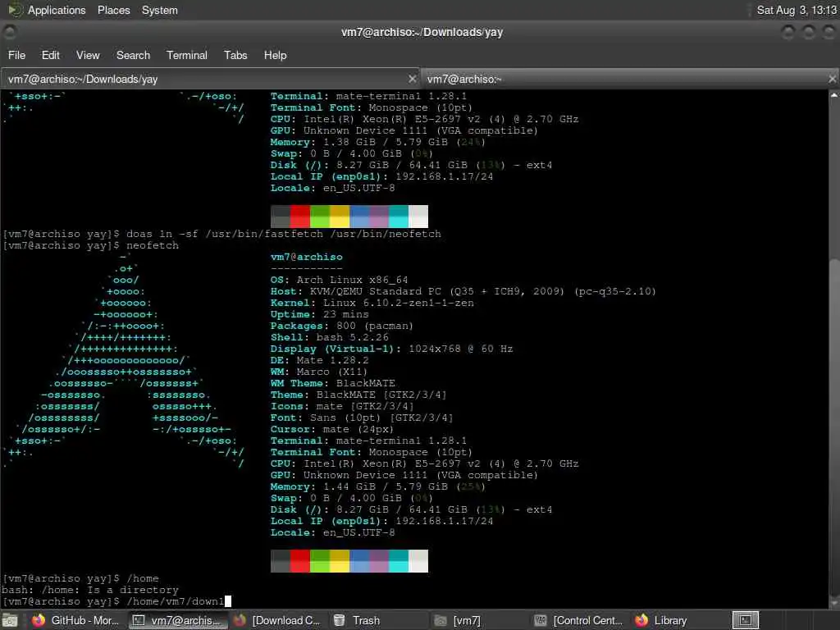This screenshot has width=840, height=630.
Task: Click the show desktop icon in bottom panel
Action: (9, 620)
